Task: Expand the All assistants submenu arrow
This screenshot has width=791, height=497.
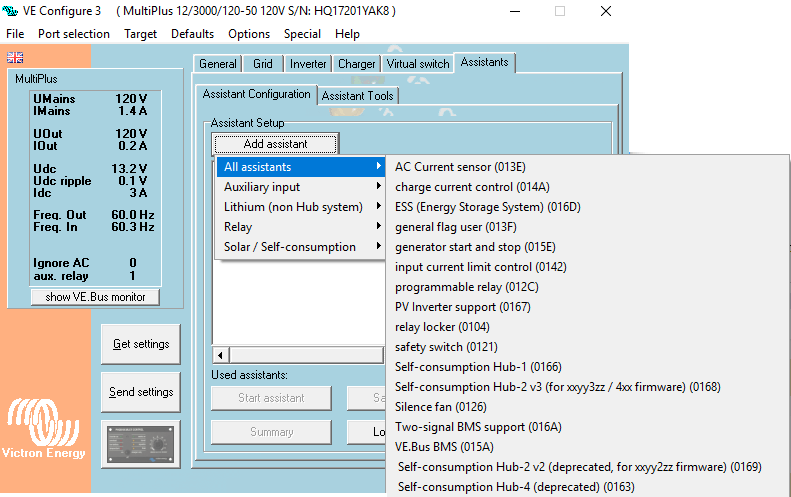Action: pyautogui.click(x=379, y=167)
